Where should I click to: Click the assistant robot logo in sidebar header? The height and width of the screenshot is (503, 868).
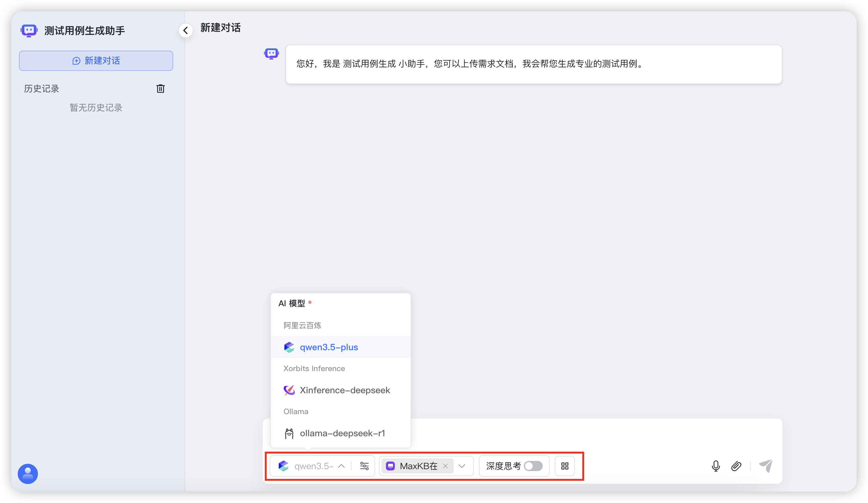point(29,31)
